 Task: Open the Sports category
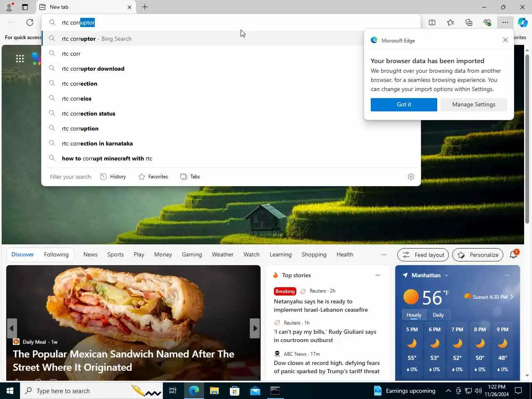click(x=116, y=254)
